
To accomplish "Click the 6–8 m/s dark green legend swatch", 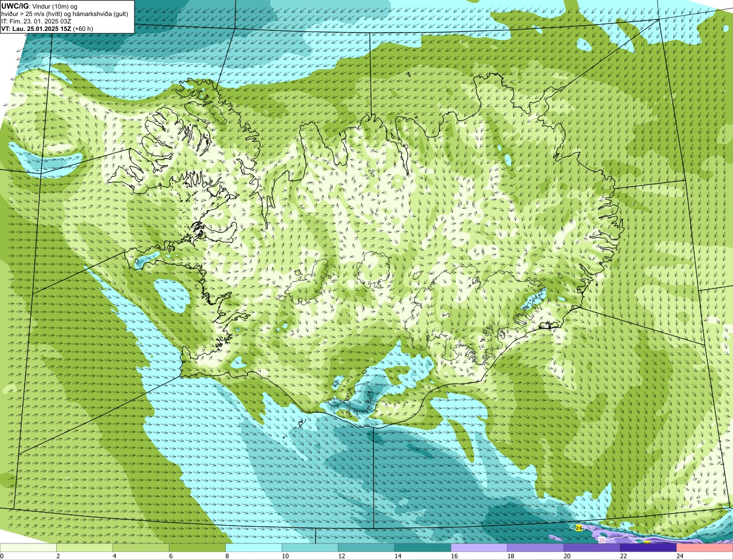I will coord(198,547).
